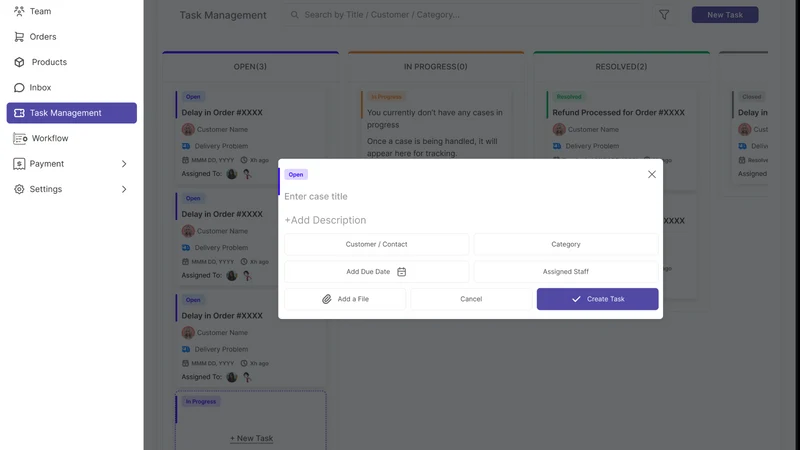
Task: Click the truck icon on first Open card
Action: pos(186,146)
